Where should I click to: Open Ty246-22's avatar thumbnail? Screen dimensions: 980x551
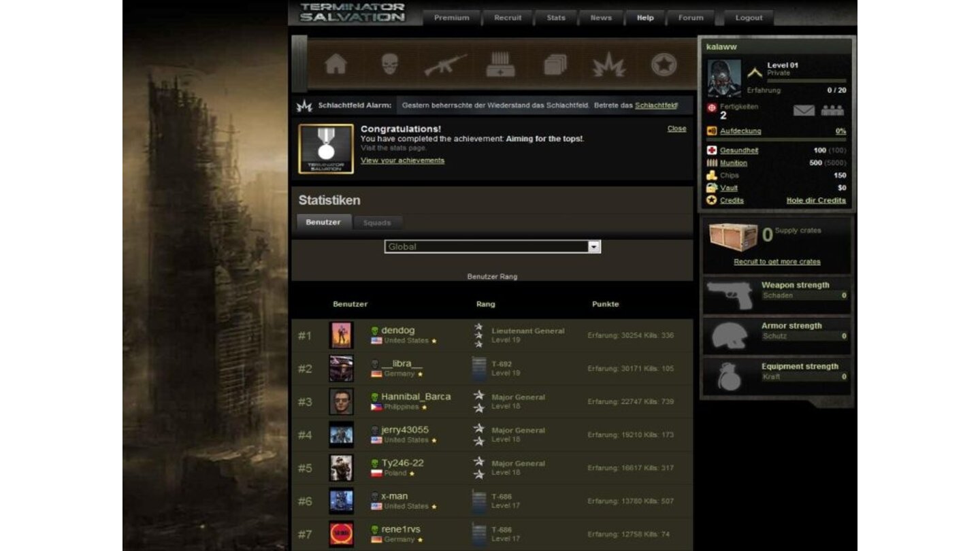pos(341,468)
